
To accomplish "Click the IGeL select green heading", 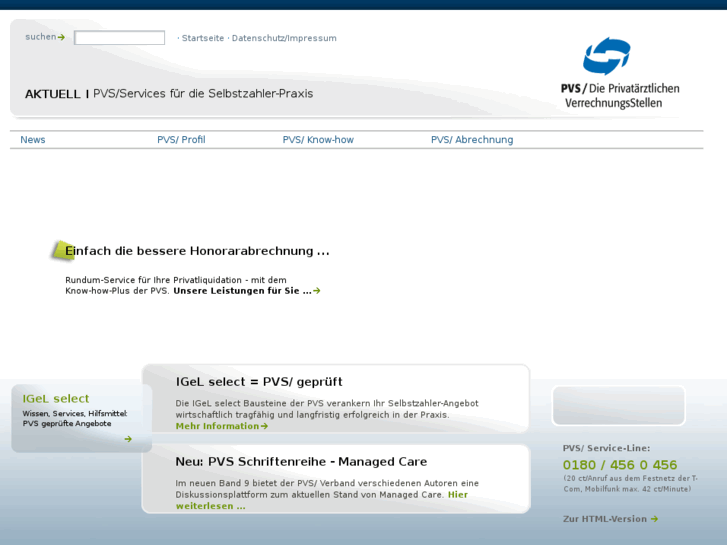I will 56,398.
